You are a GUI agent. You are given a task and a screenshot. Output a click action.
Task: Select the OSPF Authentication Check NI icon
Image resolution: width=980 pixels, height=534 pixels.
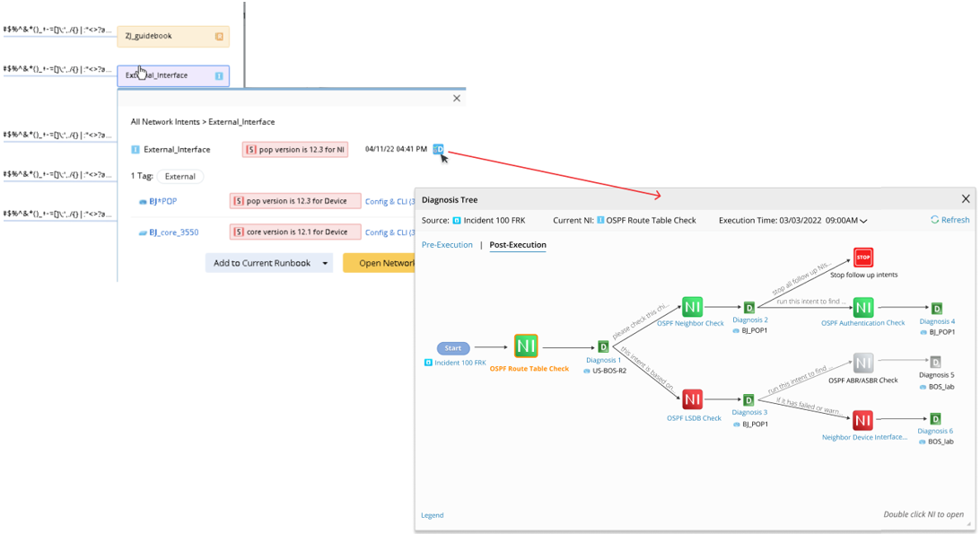[862, 308]
